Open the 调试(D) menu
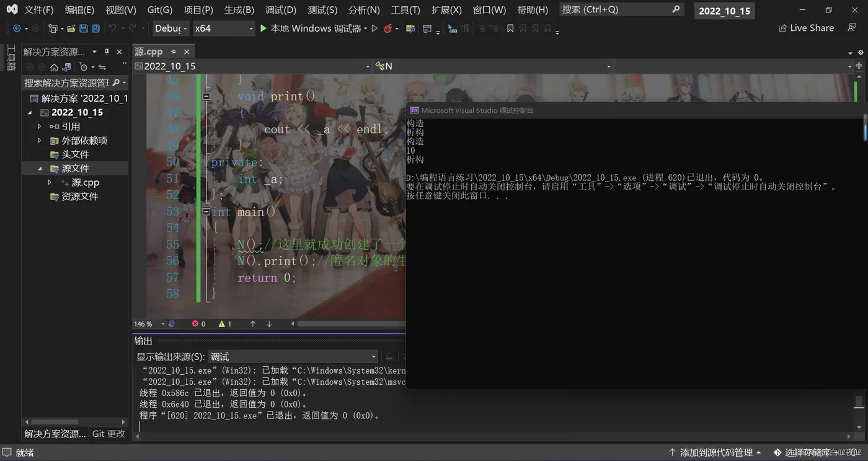This screenshot has width=868, height=461. point(281,10)
